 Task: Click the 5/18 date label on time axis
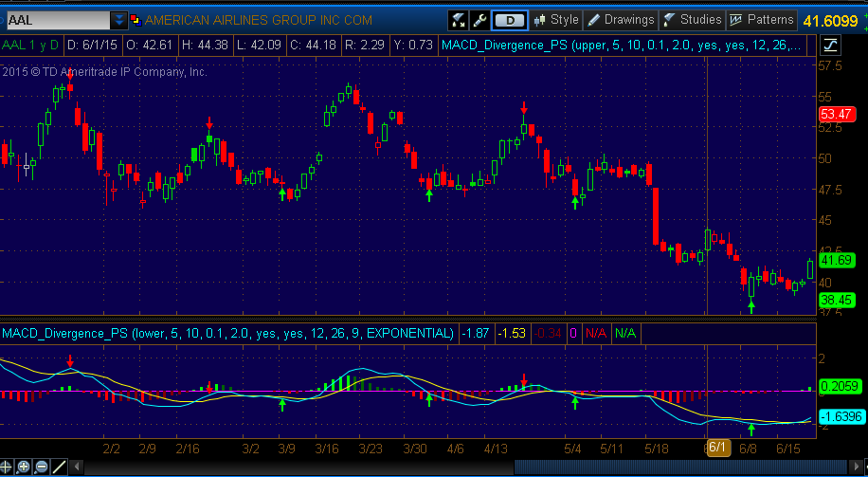[657, 449]
